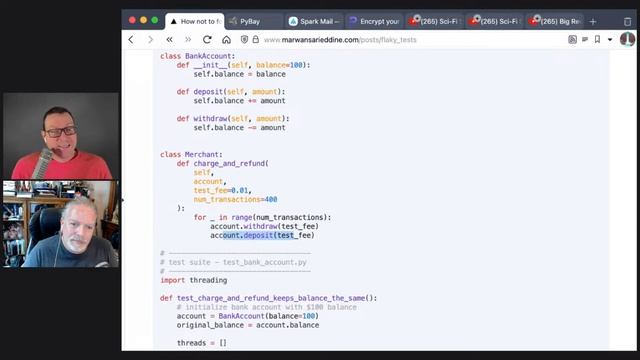View site security lock info
This screenshot has height=360, width=640.
pyautogui.click(x=256, y=40)
